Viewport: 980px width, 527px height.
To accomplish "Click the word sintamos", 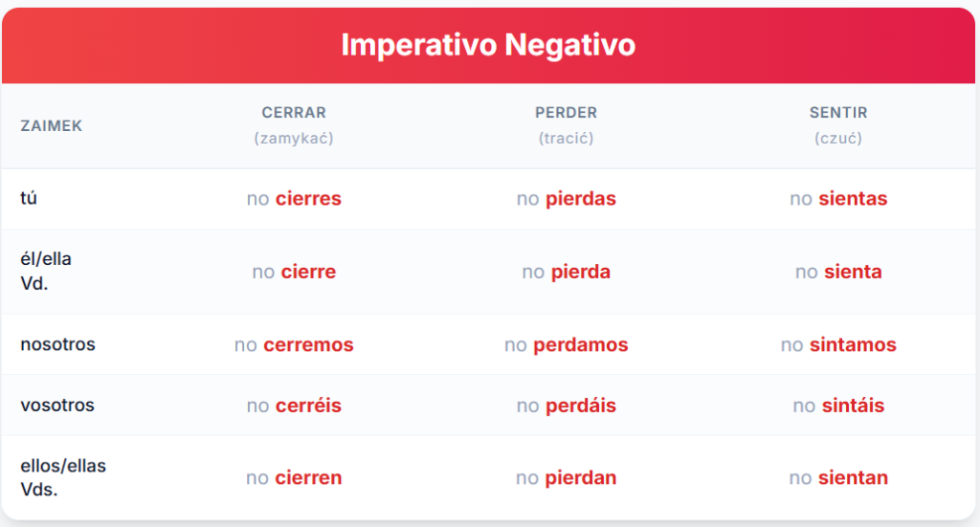I will (853, 344).
